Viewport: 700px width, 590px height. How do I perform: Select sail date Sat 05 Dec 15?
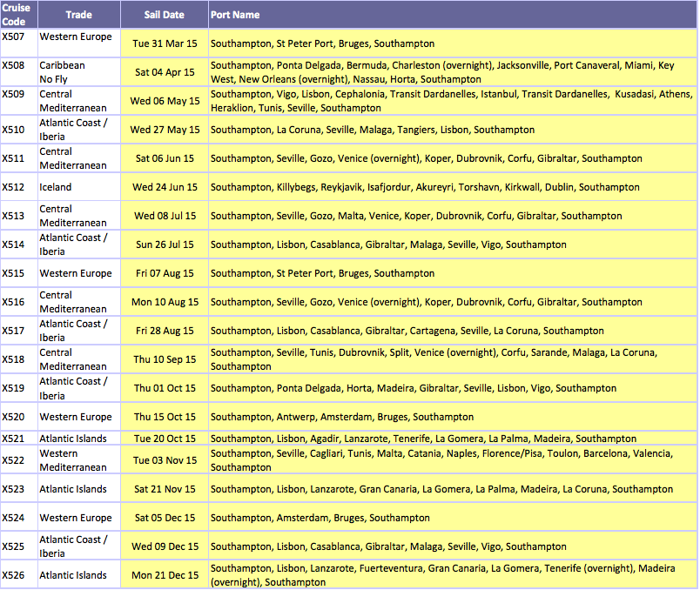point(165,518)
